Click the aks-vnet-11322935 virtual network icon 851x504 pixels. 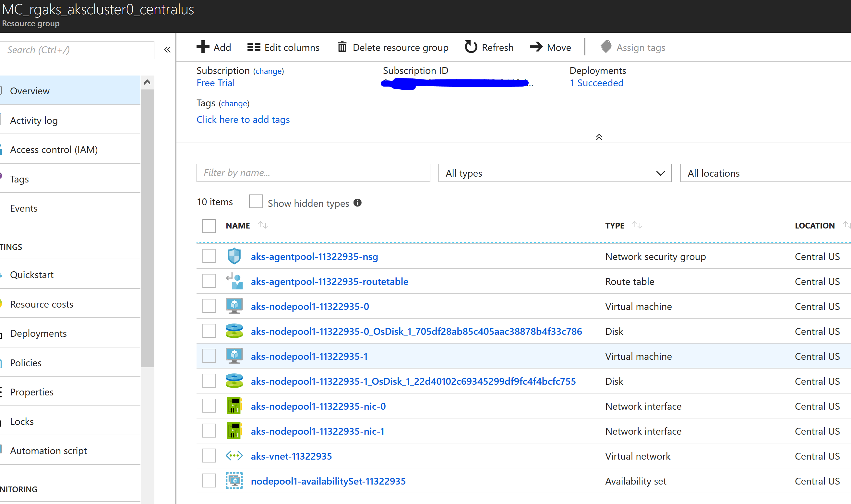[234, 456]
